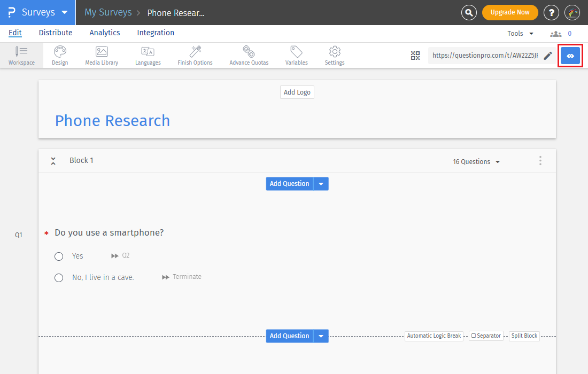Open the Tools dropdown

520,34
